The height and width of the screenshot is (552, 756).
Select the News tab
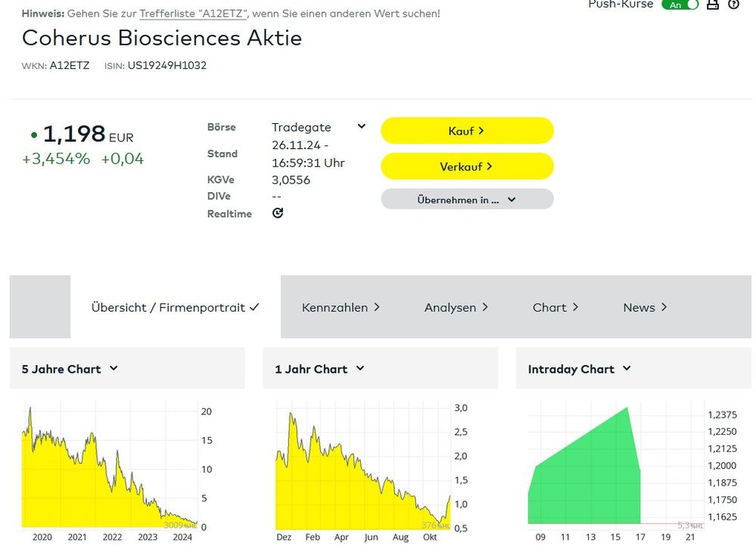point(645,308)
